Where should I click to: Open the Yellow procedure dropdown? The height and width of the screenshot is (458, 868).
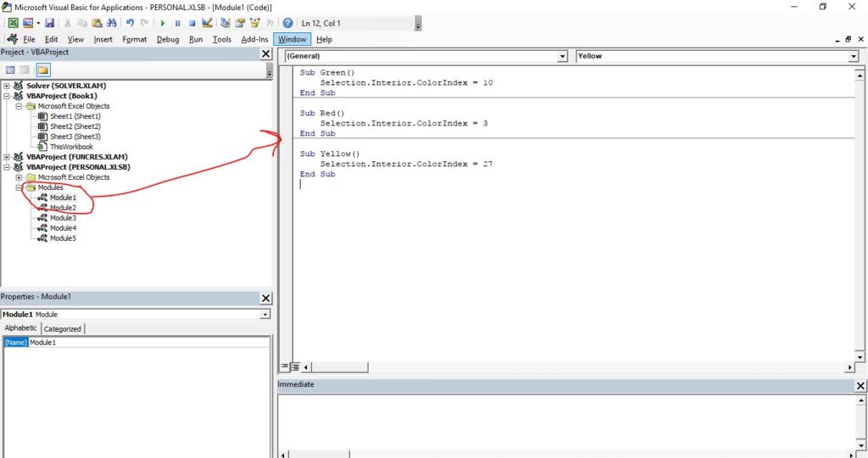853,56
